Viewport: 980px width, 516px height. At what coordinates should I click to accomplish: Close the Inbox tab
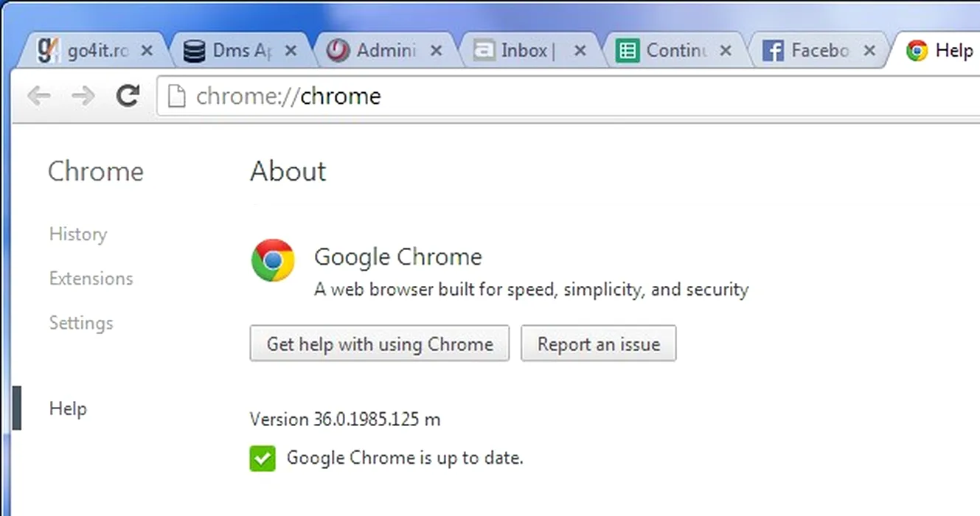coord(580,51)
